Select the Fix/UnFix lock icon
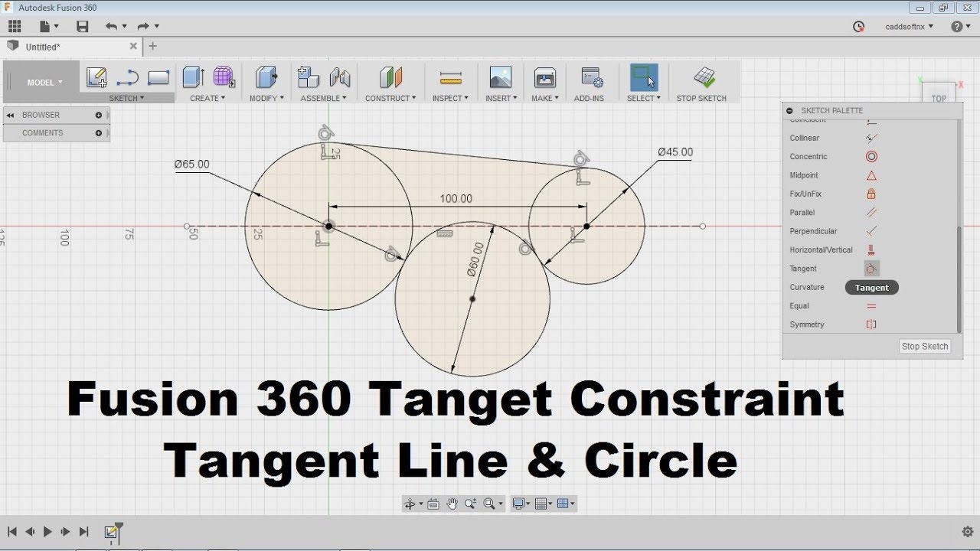This screenshot has width=980, height=551. pyautogui.click(x=871, y=194)
